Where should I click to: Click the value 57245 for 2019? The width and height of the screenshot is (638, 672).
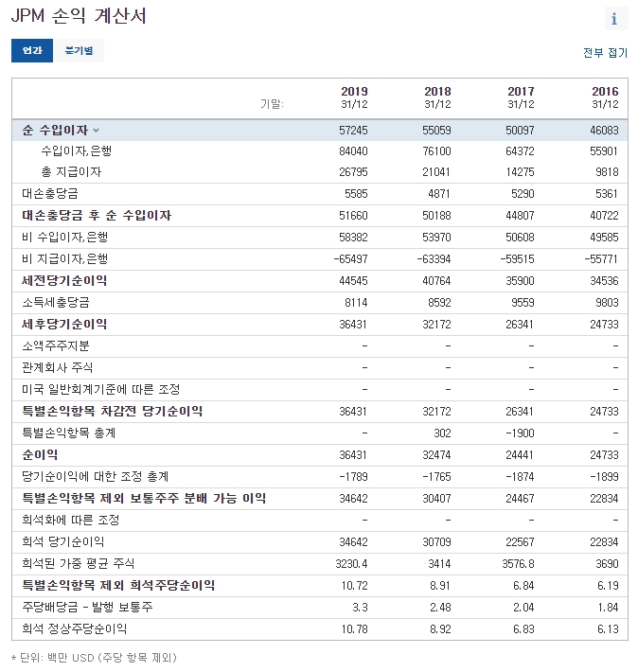click(x=353, y=131)
